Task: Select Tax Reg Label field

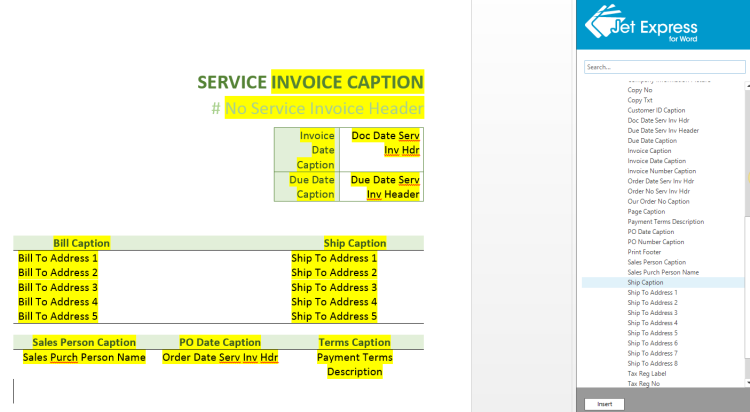Action: pyautogui.click(x=647, y=373)
